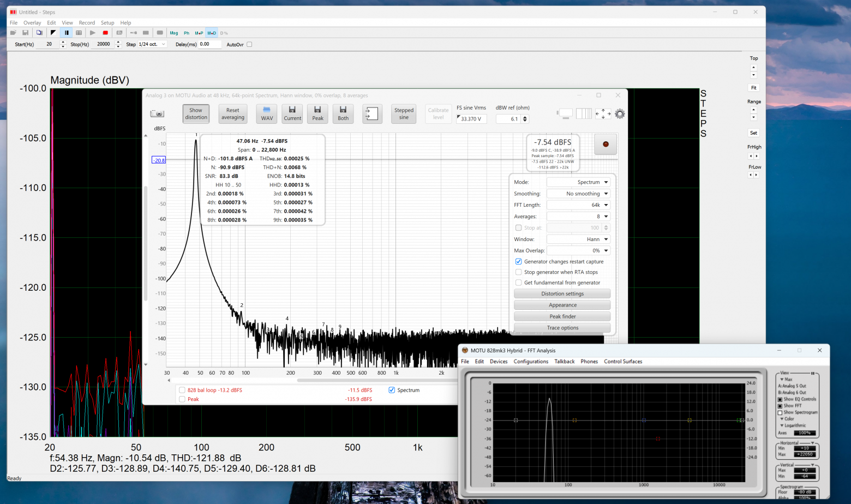Open the FFT Length 64k dropdown
Image resolution: width=851 pixels, height=504 pixels.
[x=578, y=205]
